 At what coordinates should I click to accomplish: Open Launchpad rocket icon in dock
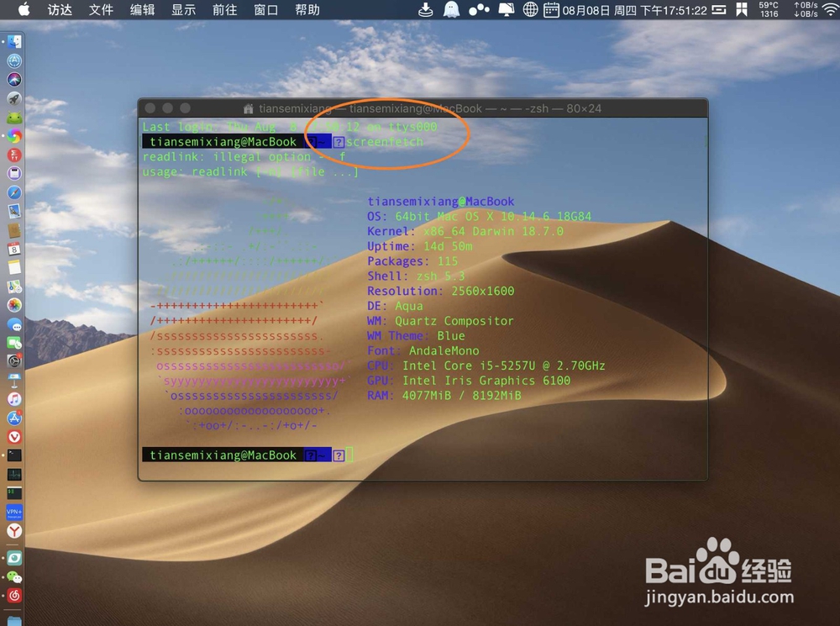[14, 98]
